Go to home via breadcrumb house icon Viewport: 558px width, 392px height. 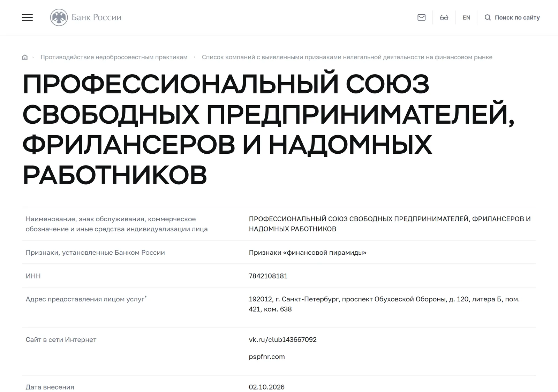(x=25, y=57)
